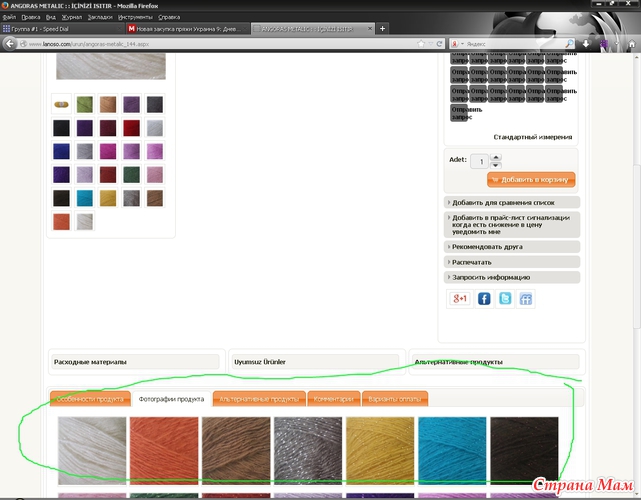The image size is (641, 500).
Task: Select the turquoise color swatch
Action: point(85,198)
